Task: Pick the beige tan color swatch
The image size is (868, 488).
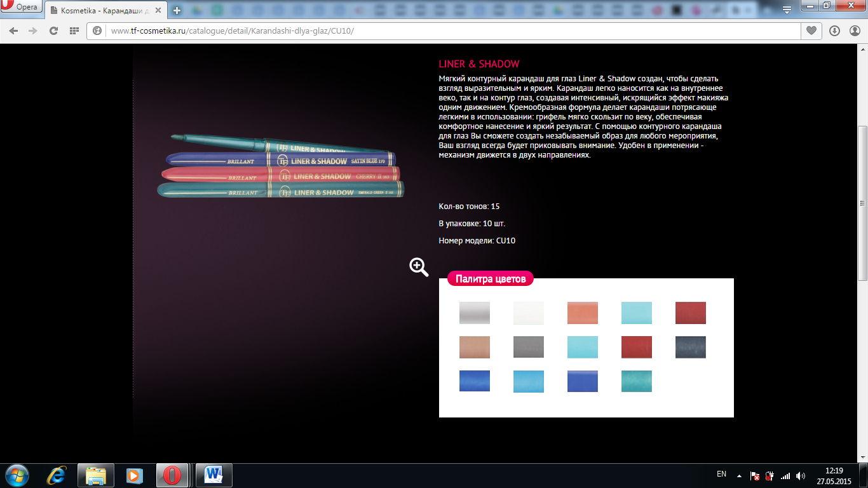Action: tap(475, 347)
